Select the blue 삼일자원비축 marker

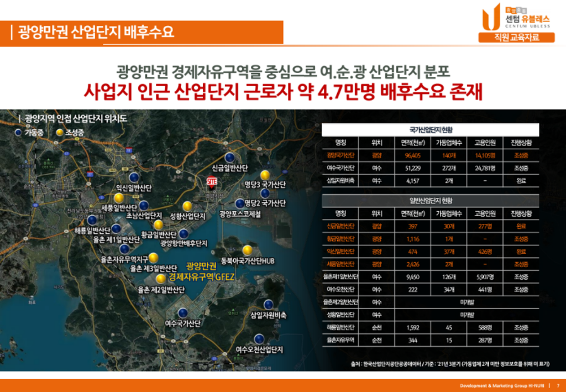click(x=268, y=304)
